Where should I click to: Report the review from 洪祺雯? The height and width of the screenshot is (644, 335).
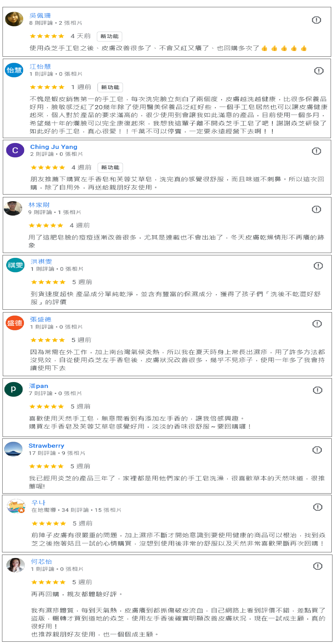[x=318, y=266]
